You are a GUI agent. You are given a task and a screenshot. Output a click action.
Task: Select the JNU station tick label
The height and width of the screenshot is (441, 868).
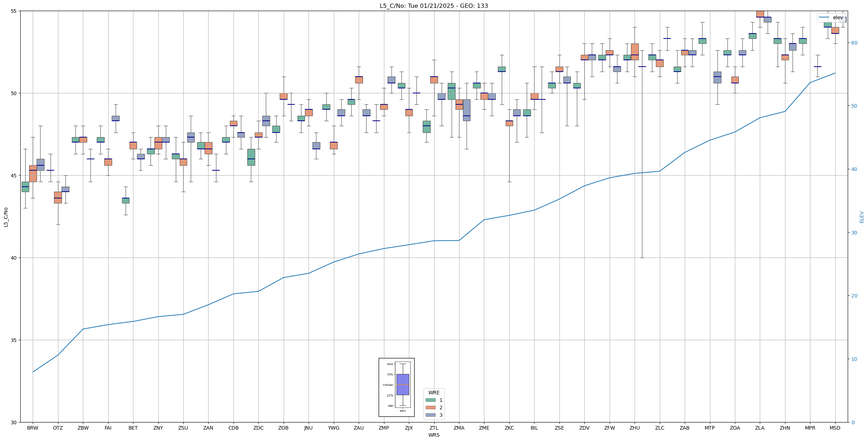309,428
